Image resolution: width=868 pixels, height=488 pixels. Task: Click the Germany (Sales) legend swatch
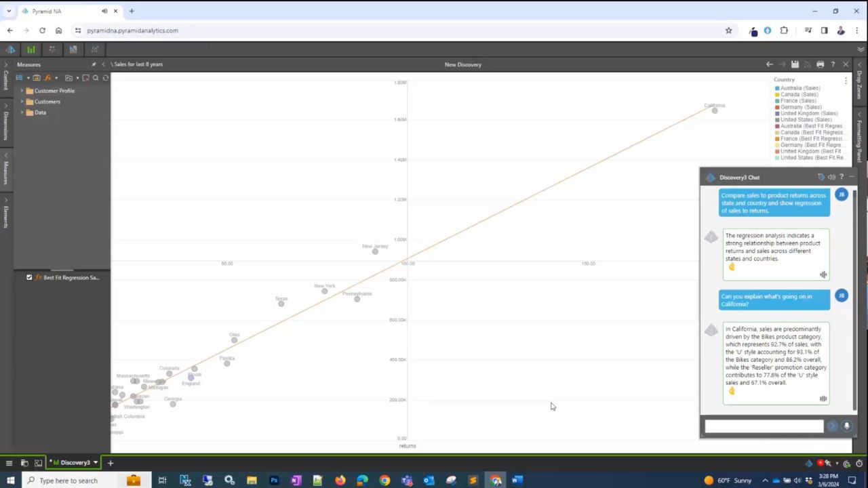tap(777, 107)
